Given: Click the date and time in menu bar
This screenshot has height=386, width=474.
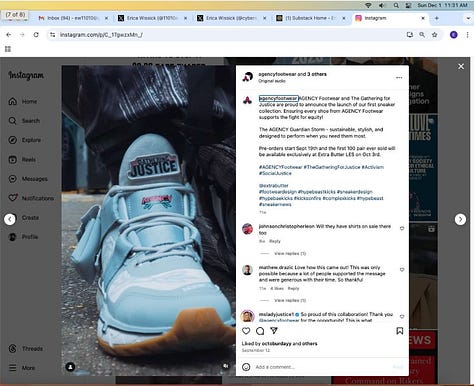Looking at the screenshot, I should (442, 5).
